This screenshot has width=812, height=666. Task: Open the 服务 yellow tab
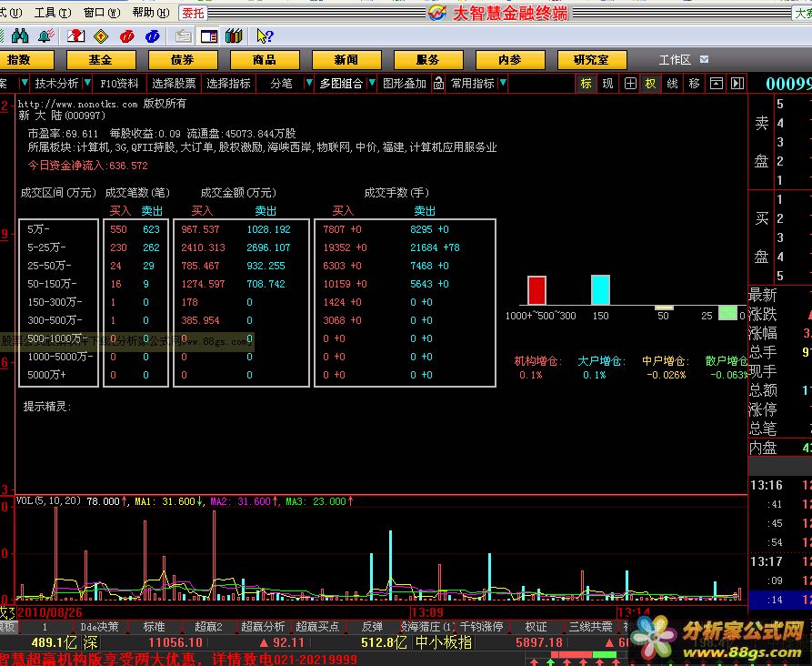click(x=428, y=60)
